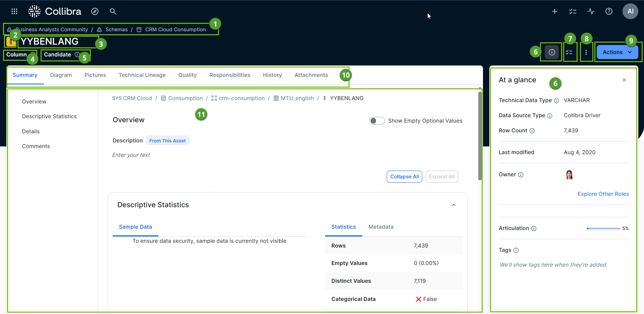Switch to the Technical Lineage tab
The height and width of the screenshot is (314, 644).
click(142, 75)
